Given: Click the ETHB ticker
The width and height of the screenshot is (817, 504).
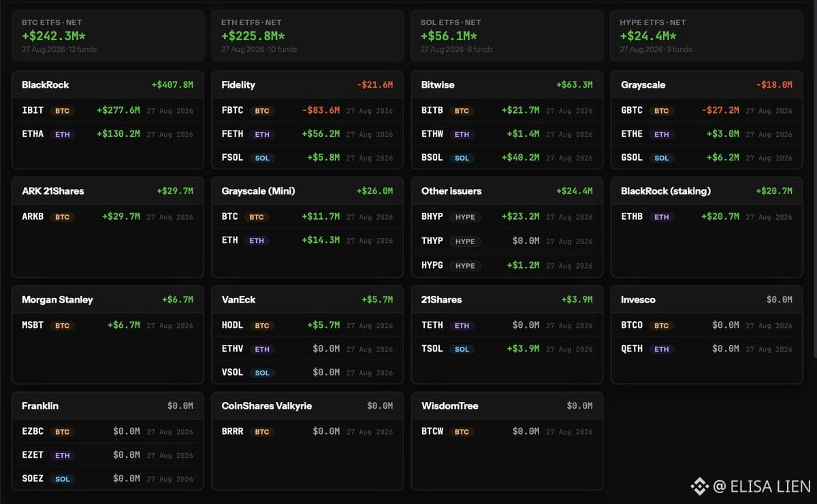Looking at the screenshot, I should click(x=632, y=216).
